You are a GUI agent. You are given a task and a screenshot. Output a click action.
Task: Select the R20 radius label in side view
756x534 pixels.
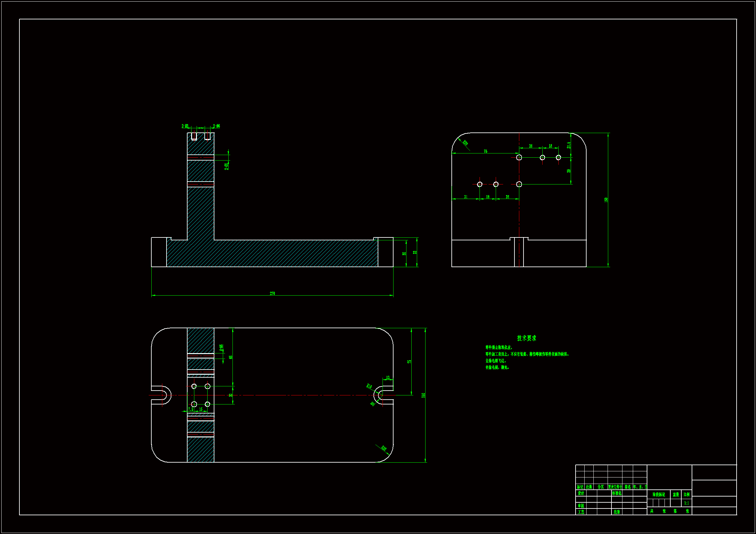465,143
